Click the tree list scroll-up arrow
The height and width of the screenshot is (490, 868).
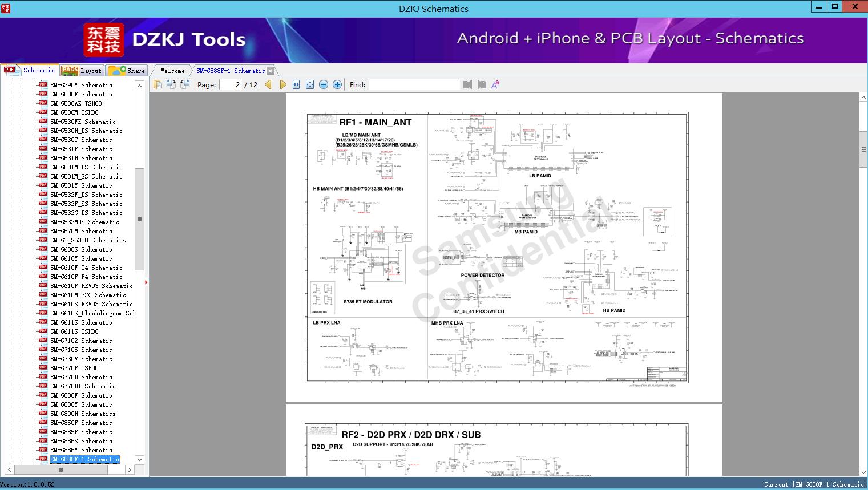(139, 86)
